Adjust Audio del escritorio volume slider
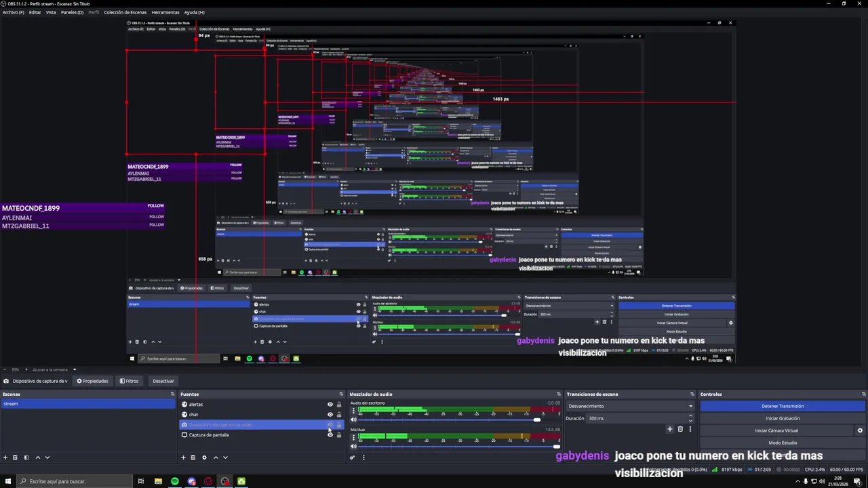 point(537,420)
